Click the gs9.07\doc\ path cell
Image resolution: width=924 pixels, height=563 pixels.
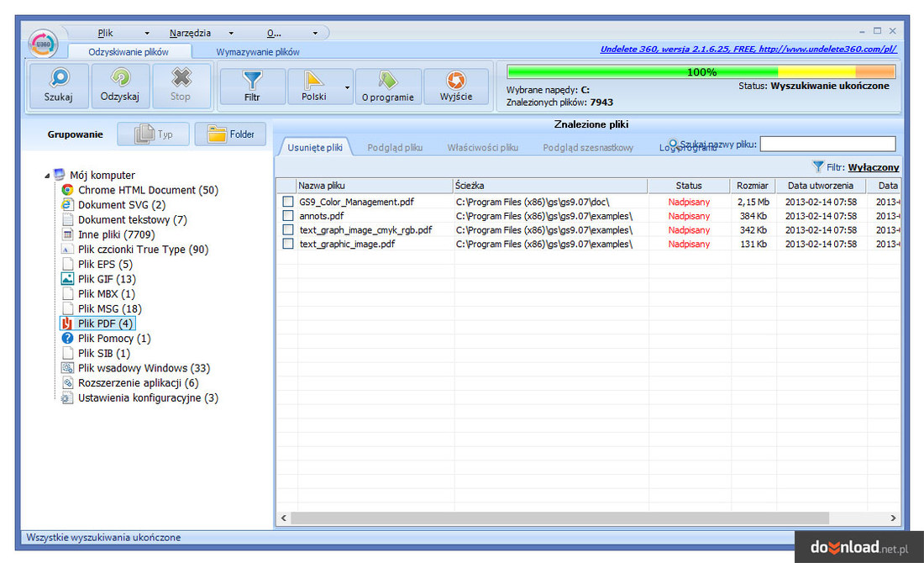tap(532, 202)
